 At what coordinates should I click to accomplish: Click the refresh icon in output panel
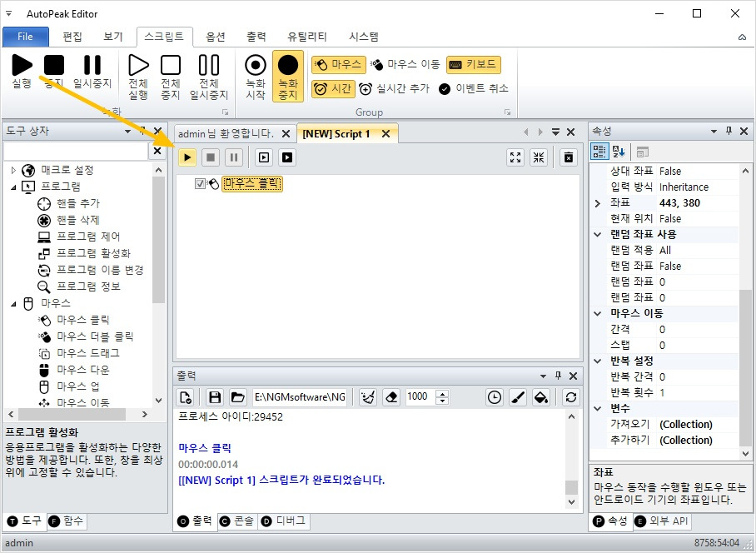click(571, 397)
